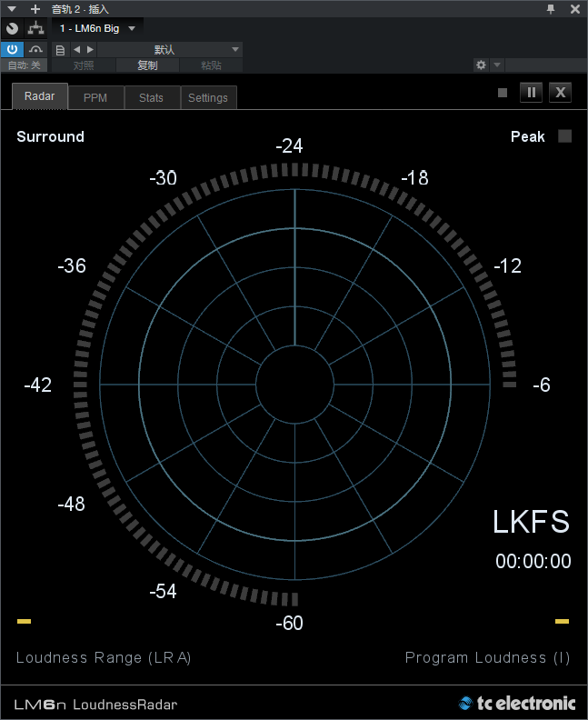Open the gear settings icon
The image size is (588, 720).
tap(481, 65)
